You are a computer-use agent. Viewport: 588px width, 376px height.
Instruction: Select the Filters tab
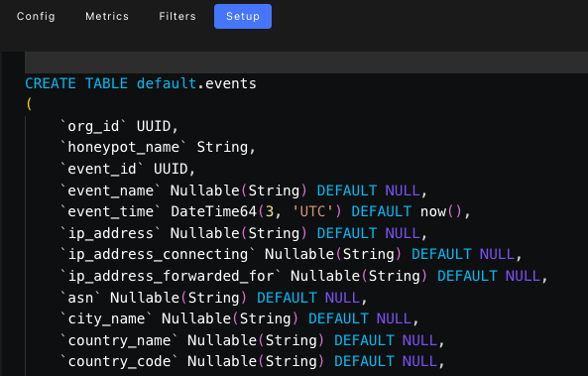(x=177, y=16)
